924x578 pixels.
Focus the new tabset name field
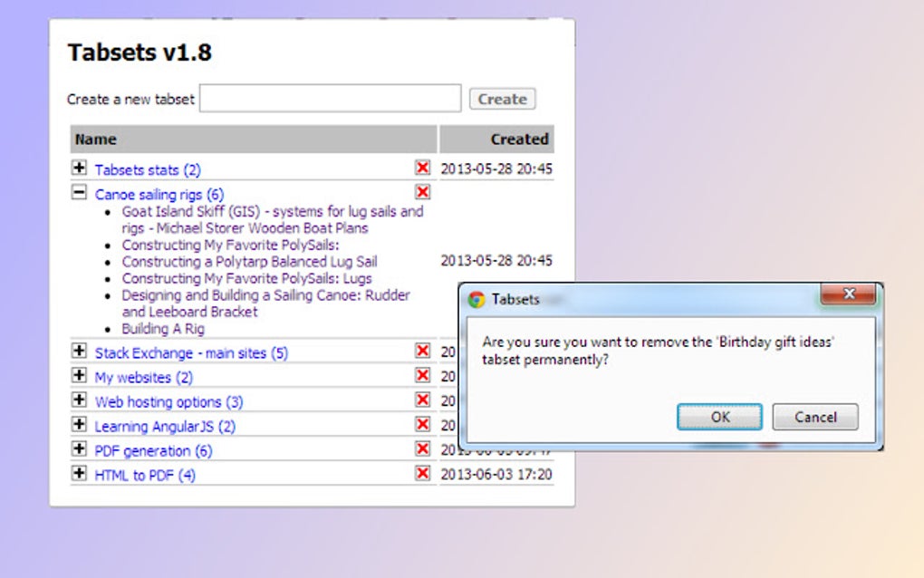click(x=330, y=98)
